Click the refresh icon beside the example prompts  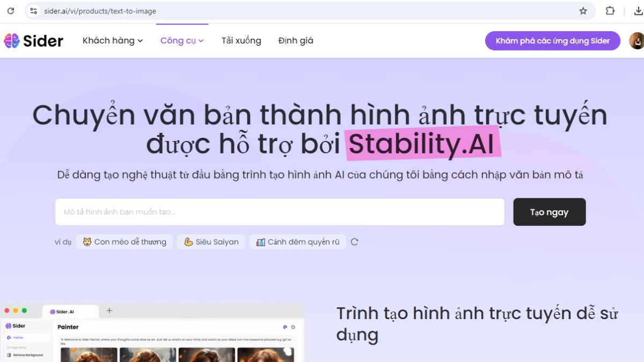tap(354, 242)
